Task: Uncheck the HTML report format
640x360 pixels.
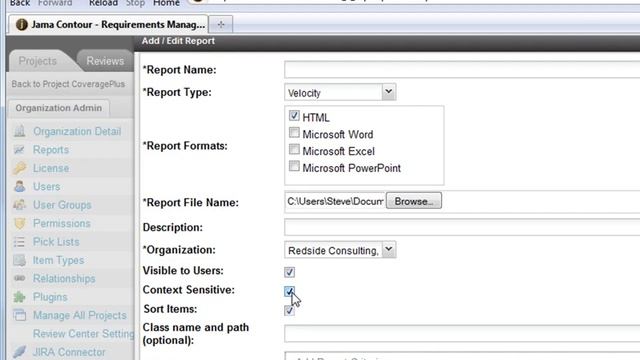Action: (x=294, y=116)
